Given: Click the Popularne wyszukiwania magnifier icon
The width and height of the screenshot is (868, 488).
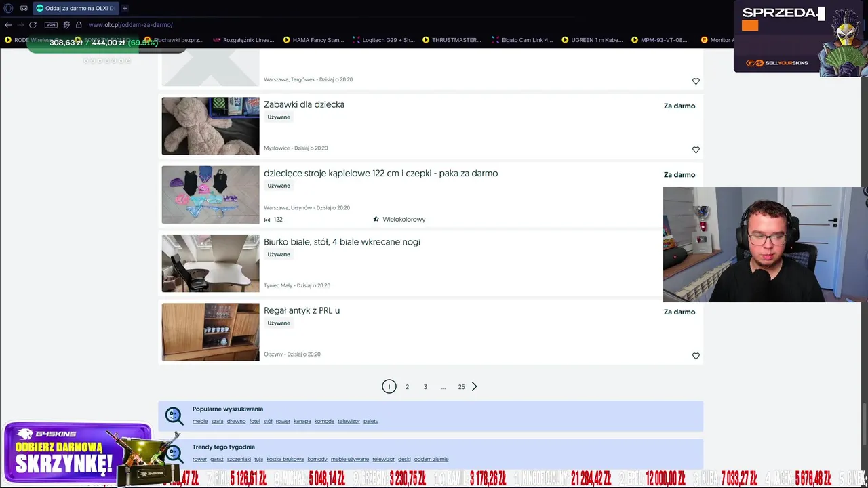Looking at the screenshot, I should pos(174,415).
